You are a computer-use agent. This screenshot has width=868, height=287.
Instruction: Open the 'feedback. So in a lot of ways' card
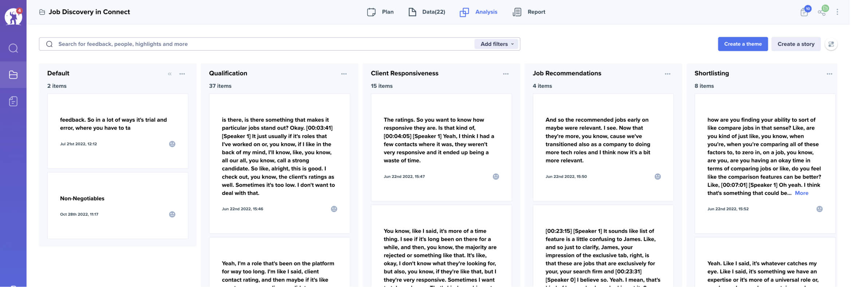pos(118,131)
